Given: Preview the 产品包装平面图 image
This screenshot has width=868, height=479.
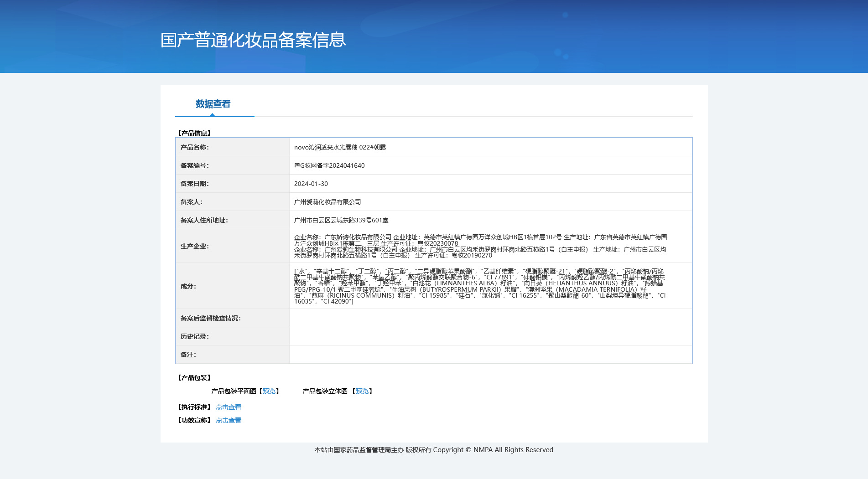Looking at the screenshot, I should (x=269, y=391).
